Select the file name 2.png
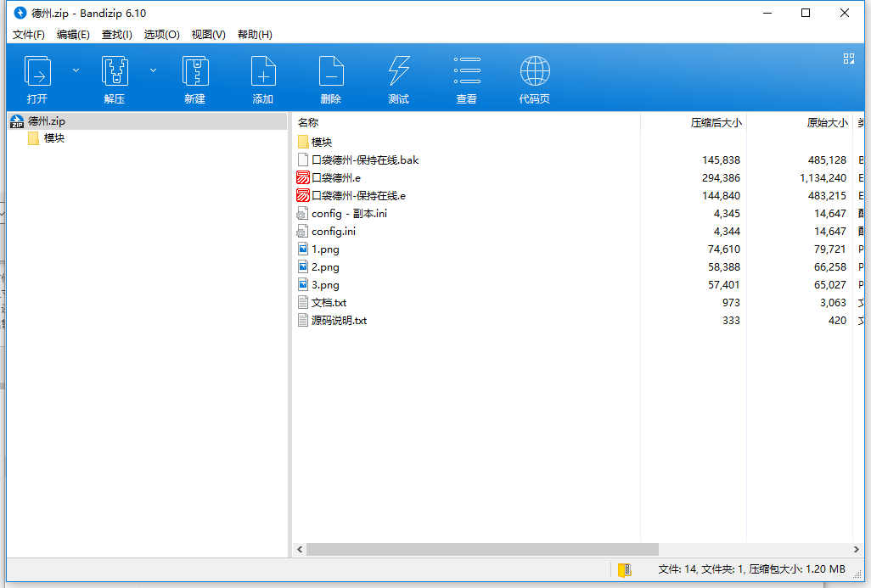The width and height of the screenshot is (871, 588). (x=325, y=267)
